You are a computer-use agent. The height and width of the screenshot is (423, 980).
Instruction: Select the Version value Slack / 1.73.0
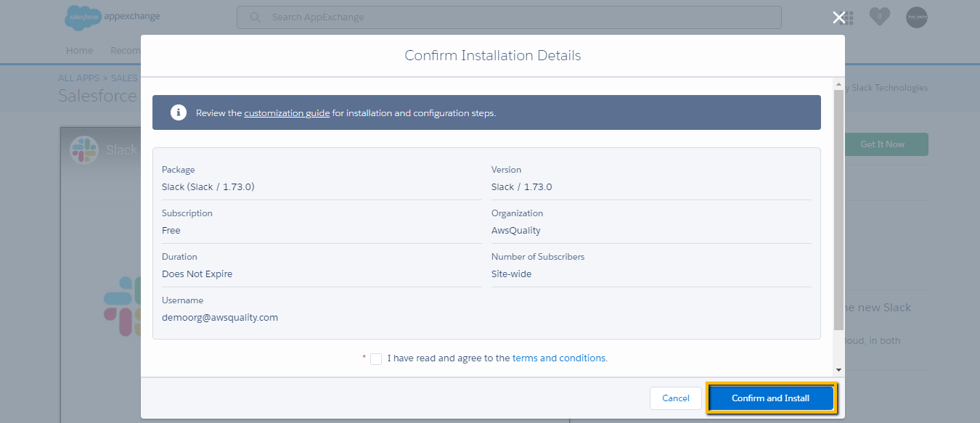coord(522,187)
